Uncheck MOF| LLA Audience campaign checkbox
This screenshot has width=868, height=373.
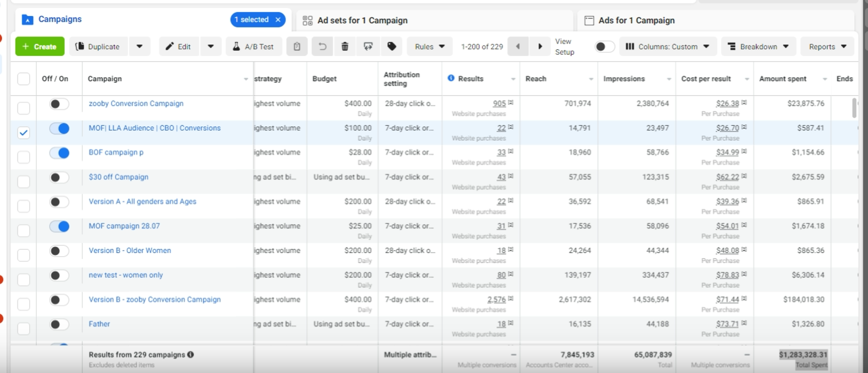[x=24, y=133]
